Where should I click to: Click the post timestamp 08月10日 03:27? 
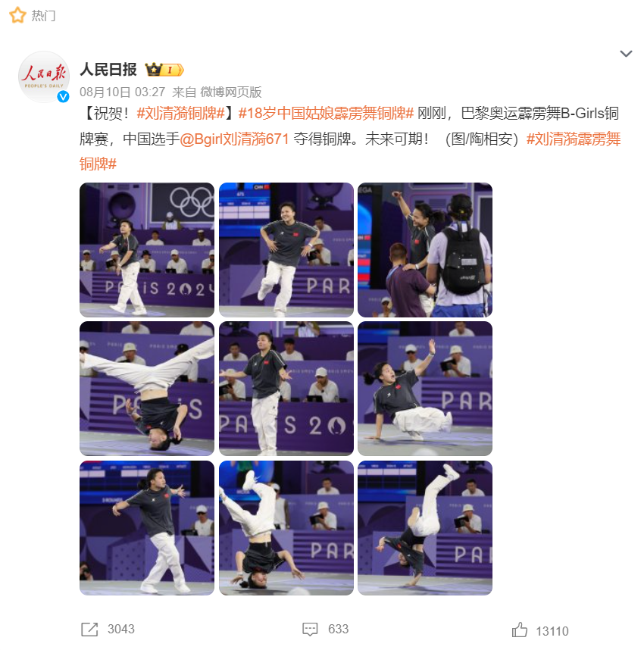(122, 92)
